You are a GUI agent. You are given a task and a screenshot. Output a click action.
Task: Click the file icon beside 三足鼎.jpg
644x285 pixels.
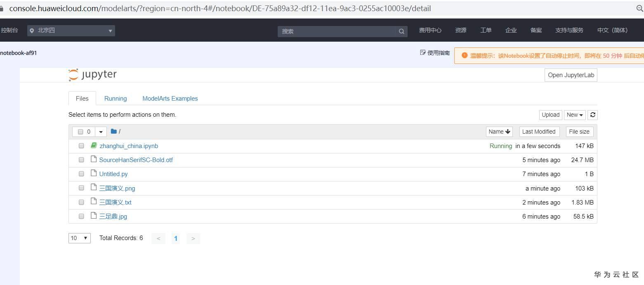[x=94, y=216]
